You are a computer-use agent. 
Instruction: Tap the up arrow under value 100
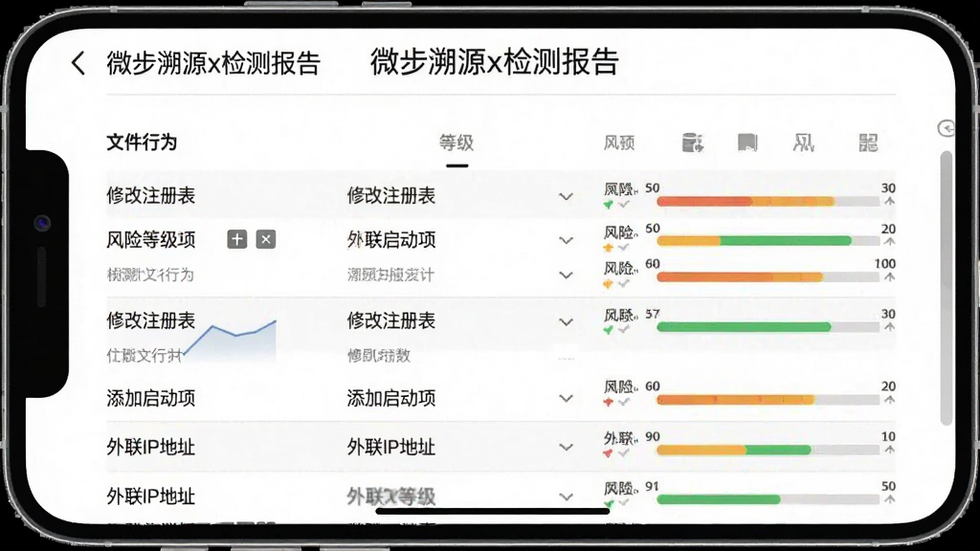click(x=889, y=276)
